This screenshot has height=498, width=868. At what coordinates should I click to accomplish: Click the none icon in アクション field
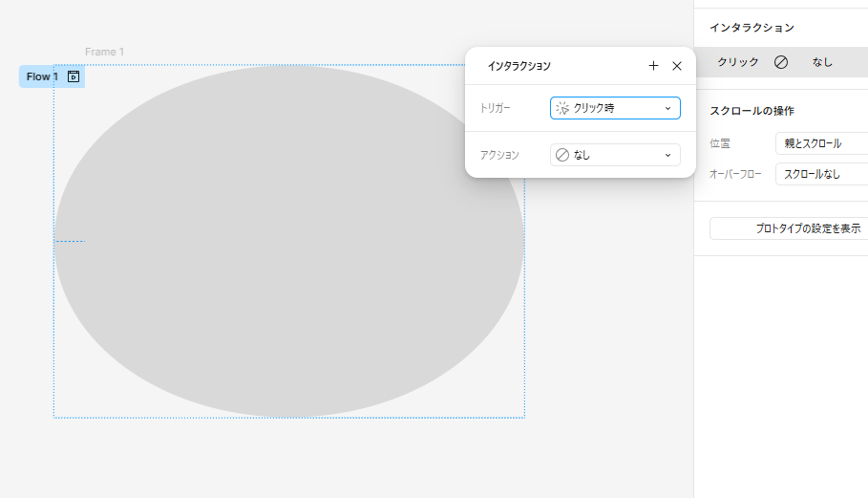pyautogui.click(x=562, y=155)
